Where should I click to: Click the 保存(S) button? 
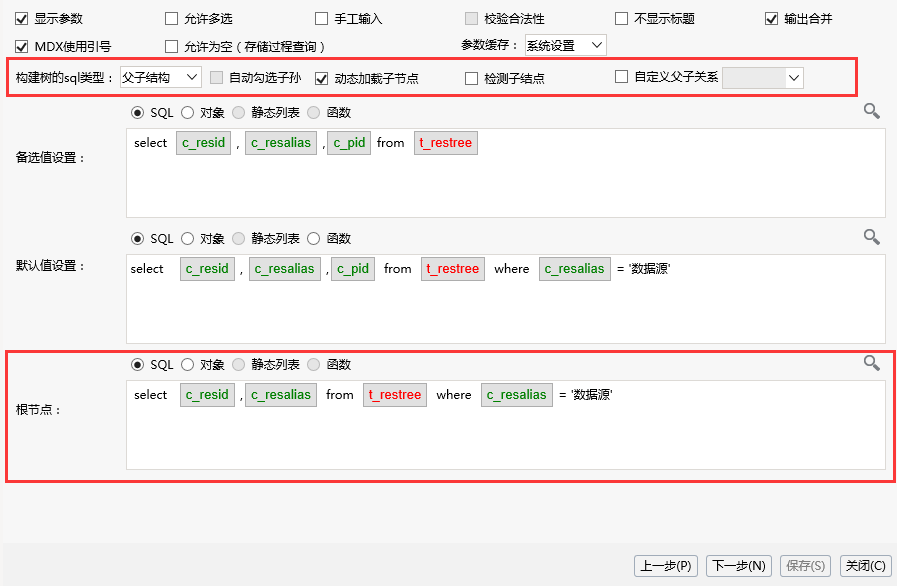pyautogui.click(x=805, y=566)
